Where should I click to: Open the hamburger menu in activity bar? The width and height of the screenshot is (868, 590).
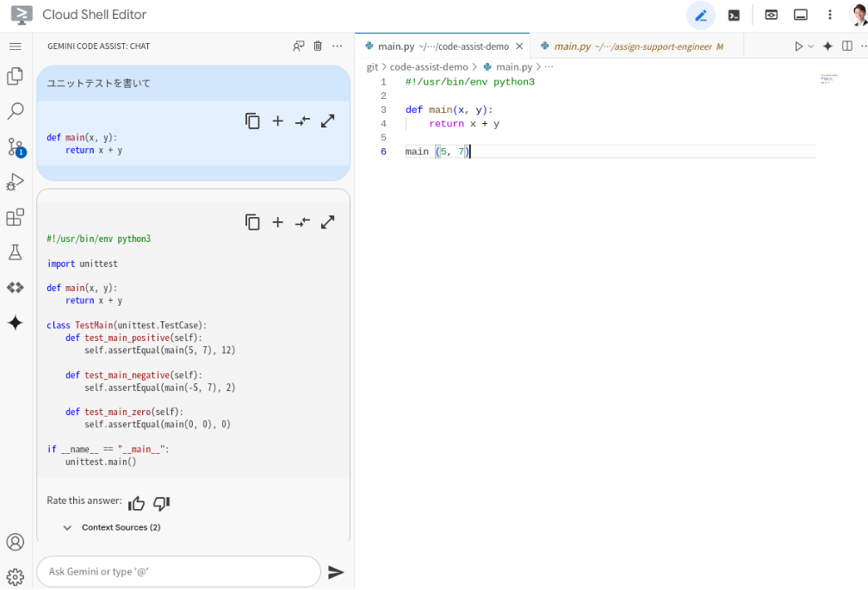click(x=15, y=47)
